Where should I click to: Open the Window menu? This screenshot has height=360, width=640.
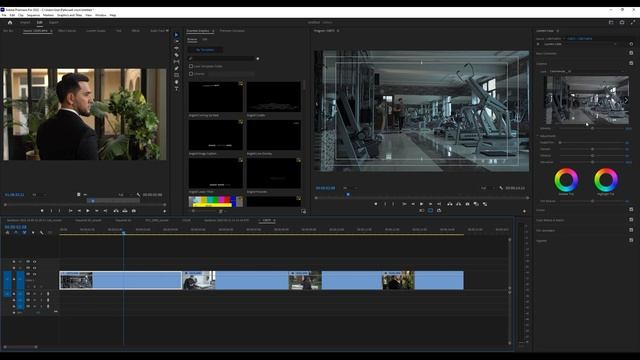click(100, 15)
